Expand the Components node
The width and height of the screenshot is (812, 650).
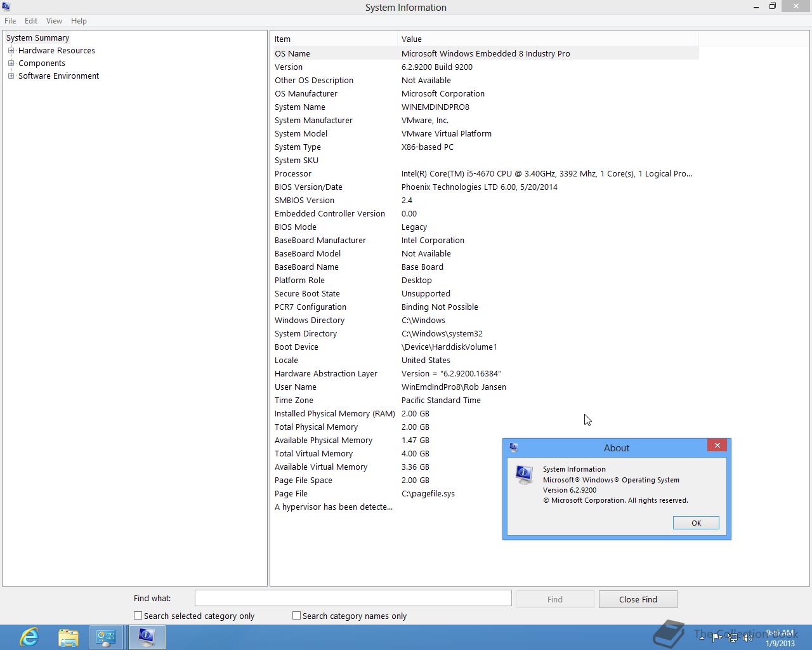coord(11,63)
